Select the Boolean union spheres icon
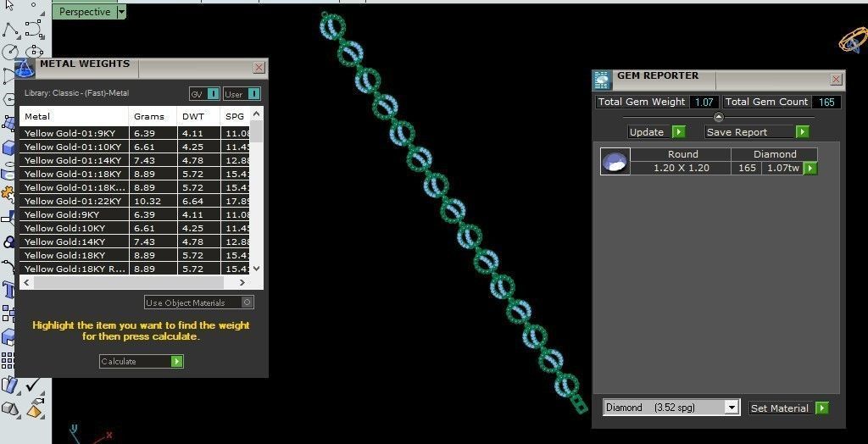Viewport: 868px width, 444px height. (8, 242)
